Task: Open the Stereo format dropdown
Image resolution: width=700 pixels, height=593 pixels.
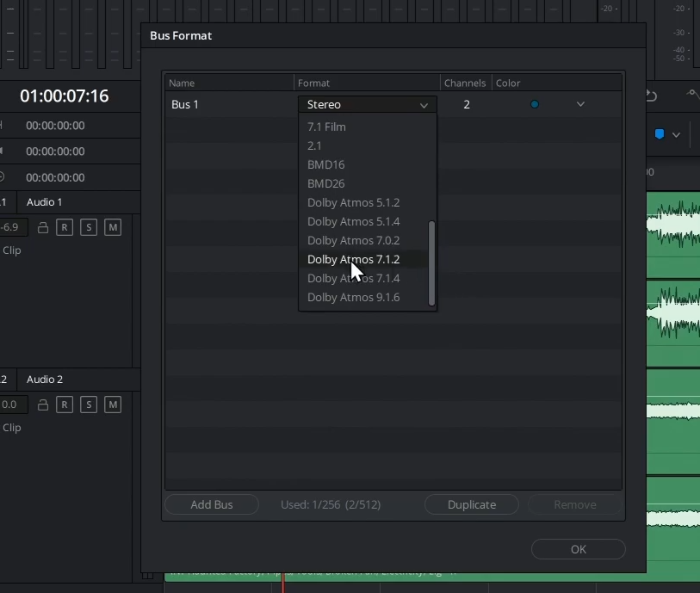Action: click(x=367, y=104)
